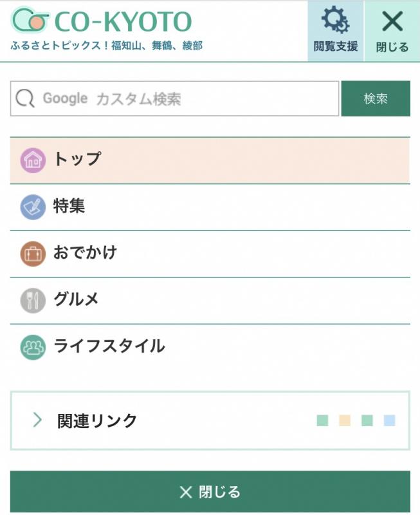Screen dimensions: 420x515
Task: Expand the 関連リンク chevron arrow
Action: coord(37,420)
